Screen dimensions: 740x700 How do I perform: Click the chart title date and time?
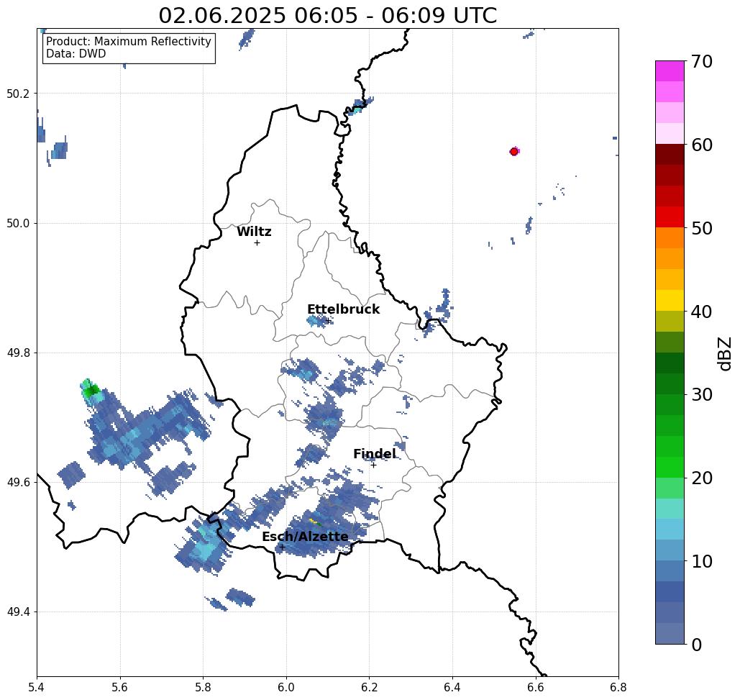[327, 15]
